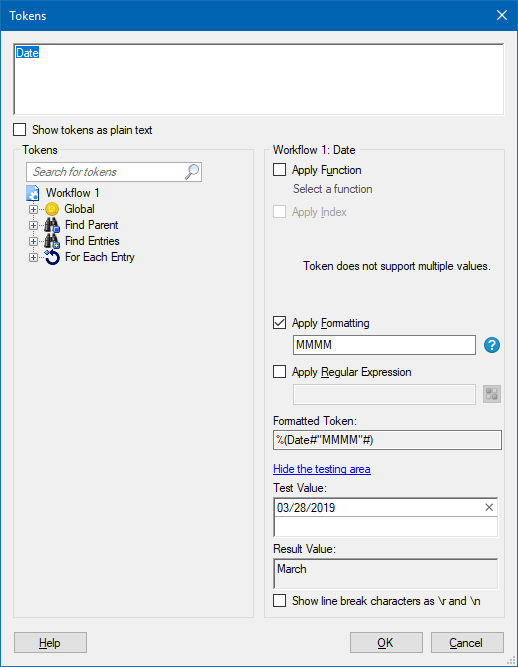Check the Apply Function box
The height and width of the screenshot is (667, 518).
click(279, 170)
